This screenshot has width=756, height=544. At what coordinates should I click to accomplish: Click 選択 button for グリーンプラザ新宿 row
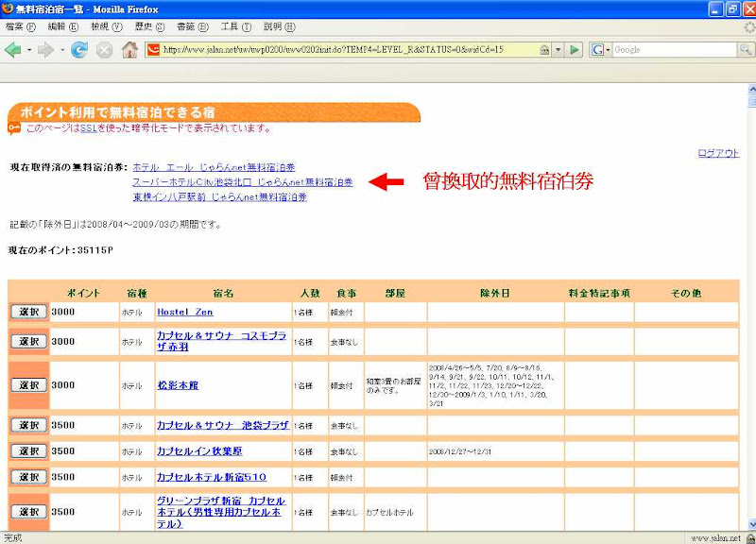click(29, 512)
